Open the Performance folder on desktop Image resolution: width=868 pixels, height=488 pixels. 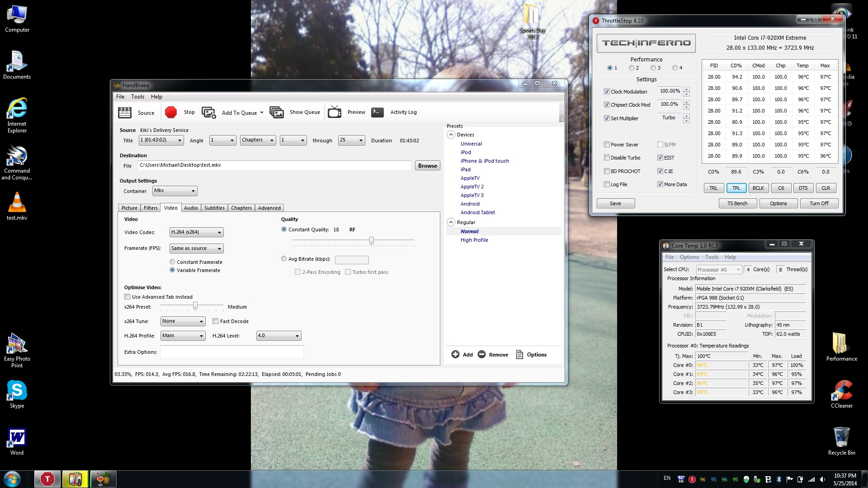point(841,347)
